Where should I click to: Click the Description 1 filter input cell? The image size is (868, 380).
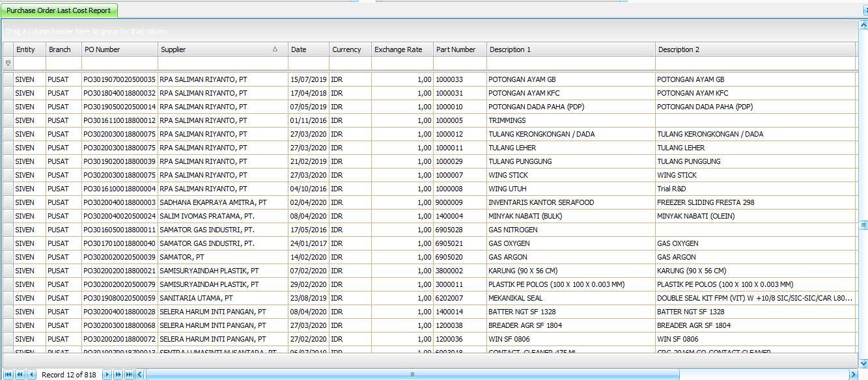[x=571, y=63]
